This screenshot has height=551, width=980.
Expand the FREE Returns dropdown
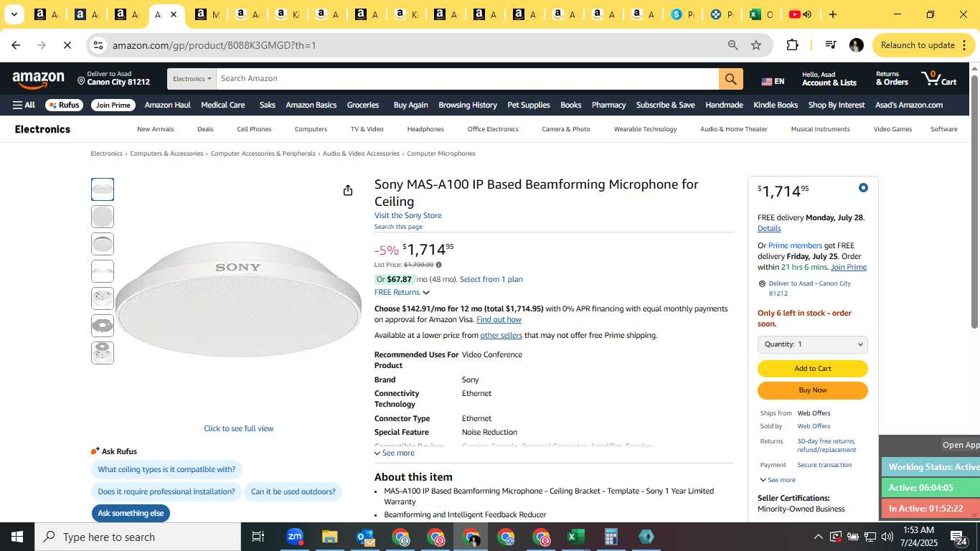[x=402, y=292]
